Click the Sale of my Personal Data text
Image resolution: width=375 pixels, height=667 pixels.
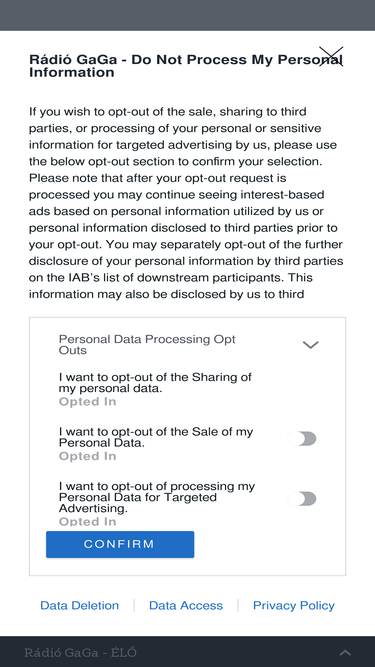point(156,437)
